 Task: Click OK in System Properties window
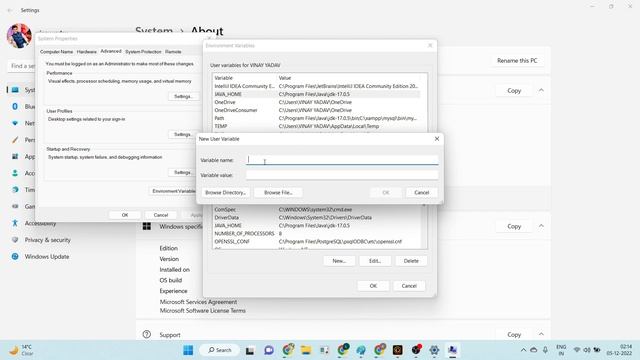125,215
